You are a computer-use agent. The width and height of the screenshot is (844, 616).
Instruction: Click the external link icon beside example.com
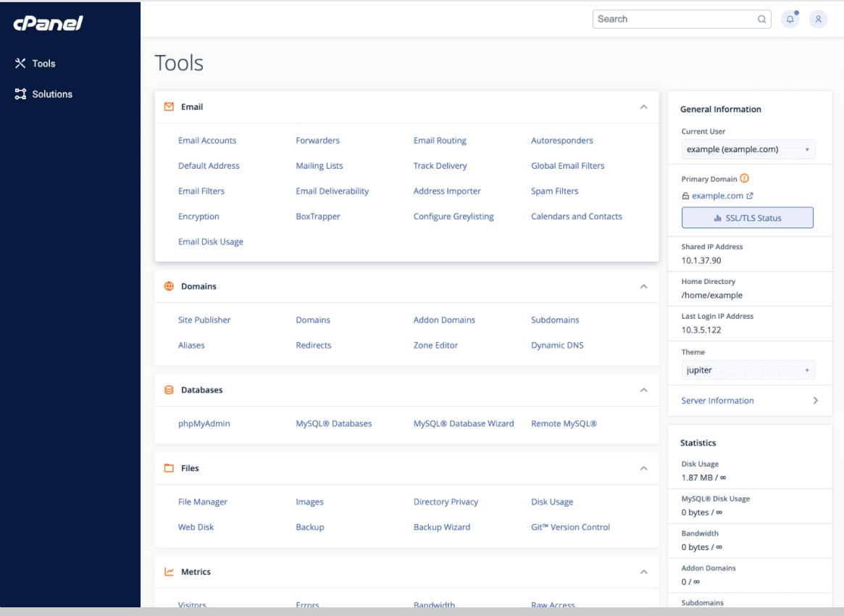coord(750,196)
